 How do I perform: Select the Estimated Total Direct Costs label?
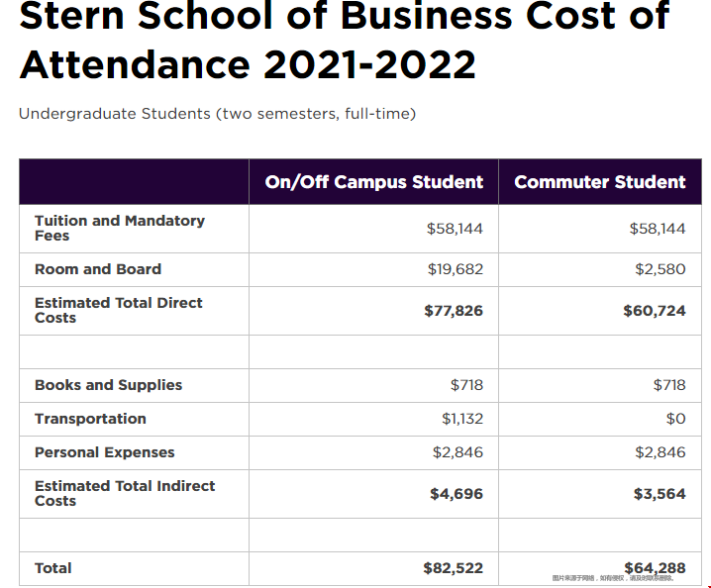click(119, 310)
